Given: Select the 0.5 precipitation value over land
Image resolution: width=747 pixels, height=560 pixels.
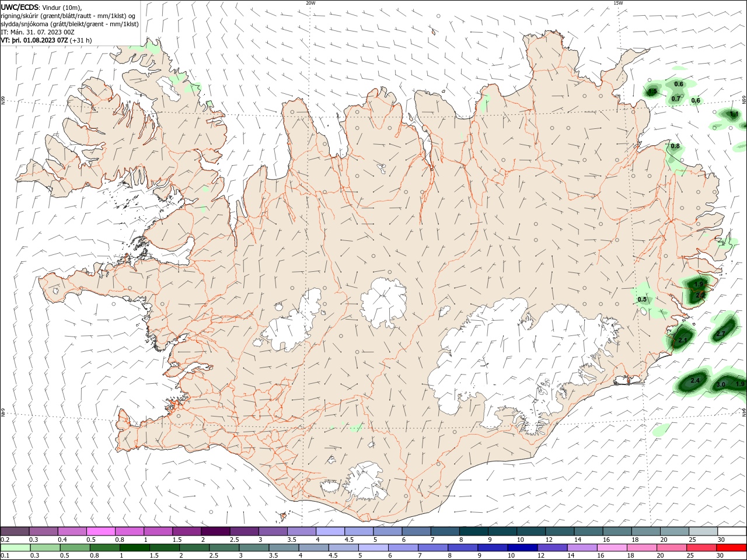Looking at the screenshot, I should click(x=642, y=299).
